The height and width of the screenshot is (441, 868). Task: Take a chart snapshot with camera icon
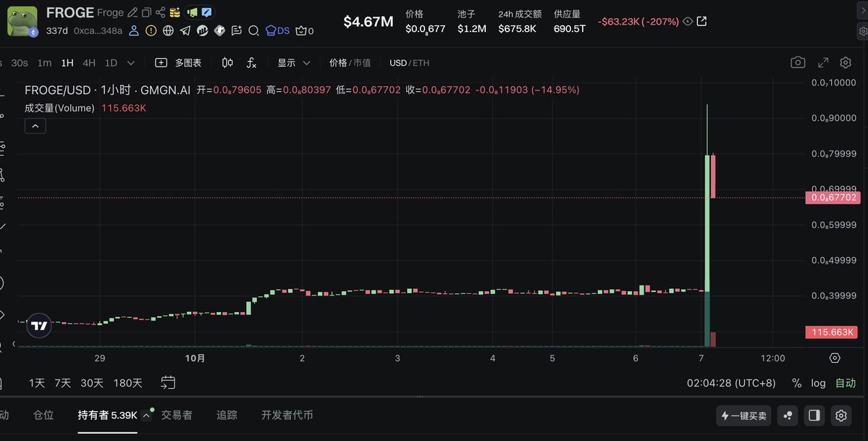798,62
